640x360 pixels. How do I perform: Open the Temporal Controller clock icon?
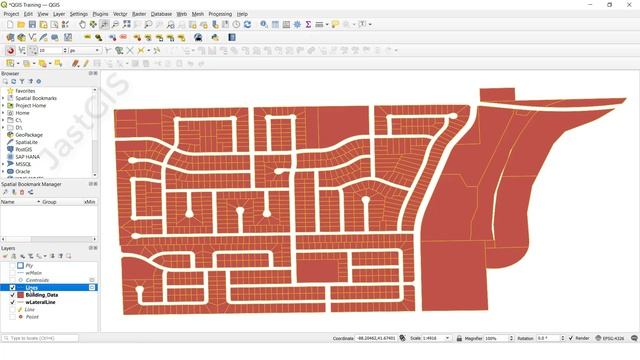(236, 24)
